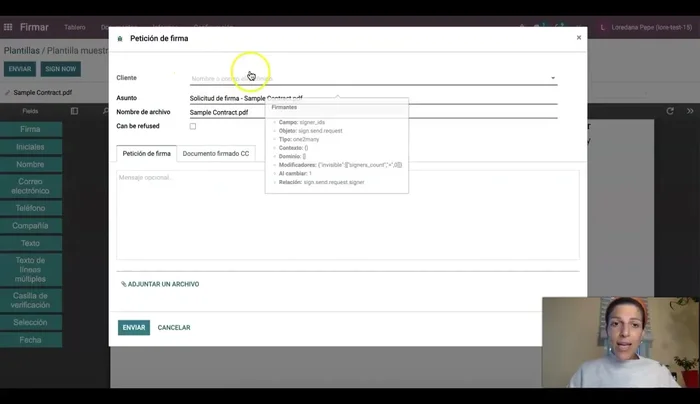Click the Nombre de archivo field
This screenshot has height=404, width=700.
click(x=372, y=113)
